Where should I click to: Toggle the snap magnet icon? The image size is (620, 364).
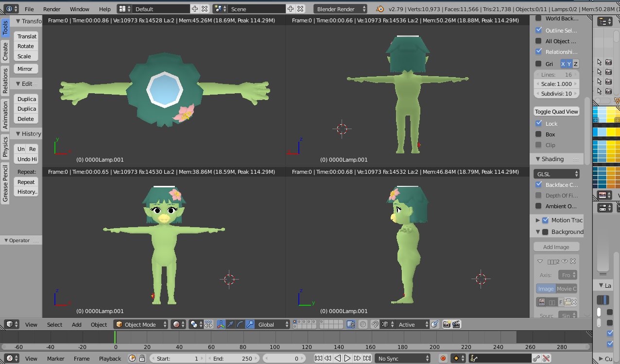tap(375, 324)
